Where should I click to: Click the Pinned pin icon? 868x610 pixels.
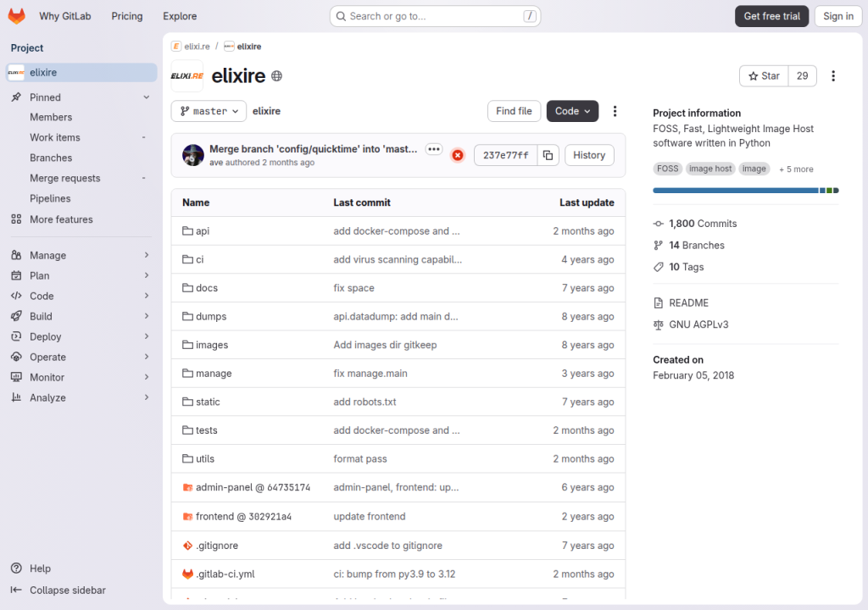tap(16, 97)
